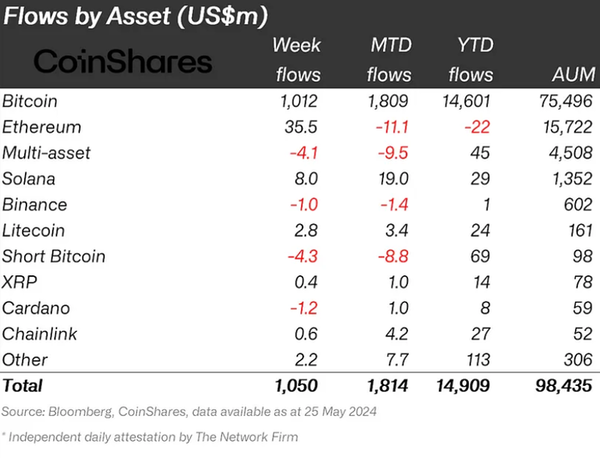Click the CoinShares logo
This screenshot has width=600, height=458.
122,62
